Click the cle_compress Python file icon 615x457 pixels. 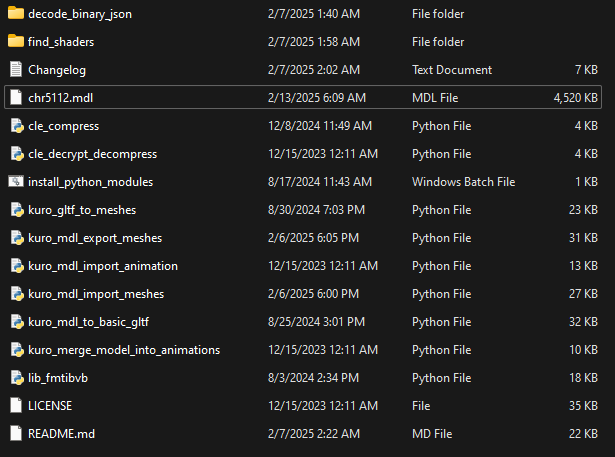tap(17, 126)
